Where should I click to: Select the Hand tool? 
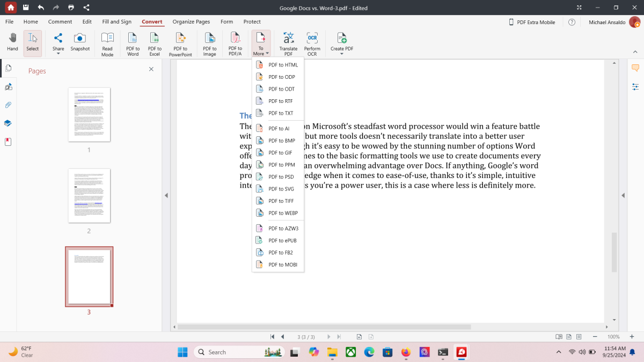pyautogui.click(x=12, y=42)
